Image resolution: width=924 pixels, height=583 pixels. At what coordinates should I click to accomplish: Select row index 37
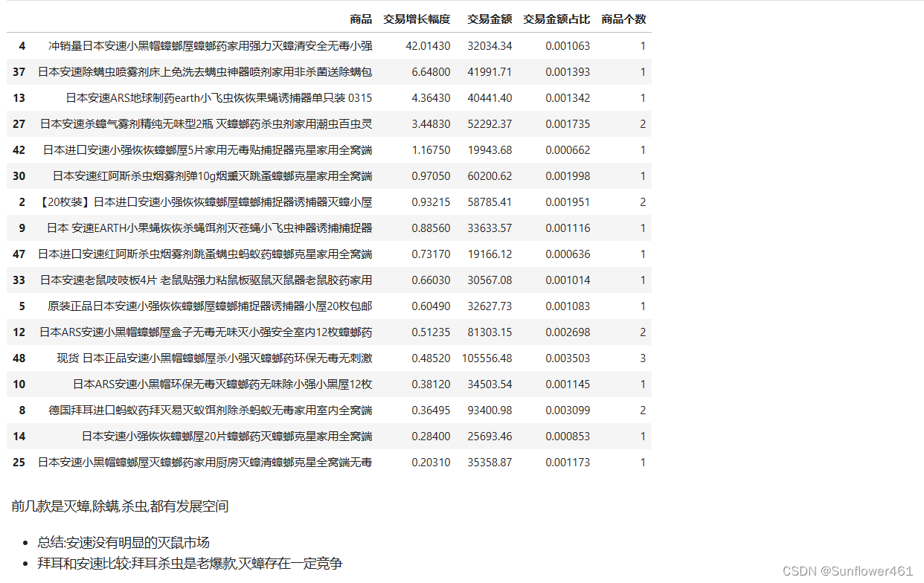click(19, 72)
